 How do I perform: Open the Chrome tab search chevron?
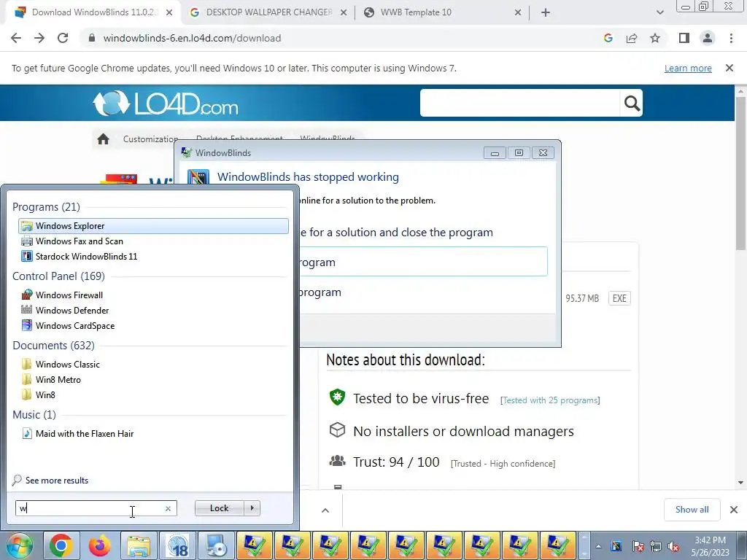pyautogui.click(x=659, y=12)
